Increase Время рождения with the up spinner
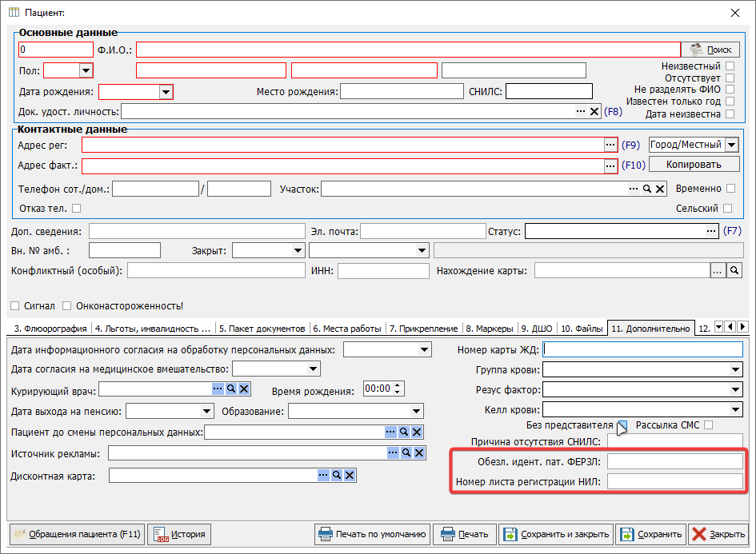Image resolution: width=756 pixels, height=554 pixels. click(x=398, y=385)
